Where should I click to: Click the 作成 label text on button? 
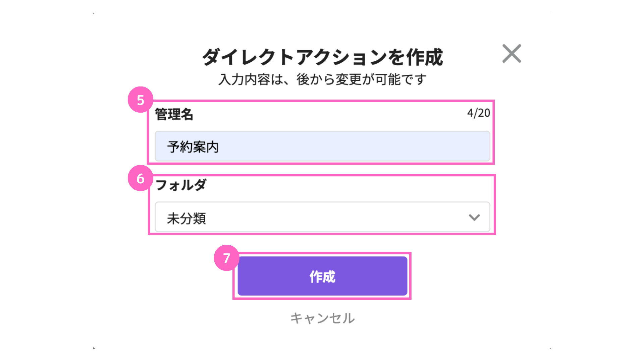322,277
